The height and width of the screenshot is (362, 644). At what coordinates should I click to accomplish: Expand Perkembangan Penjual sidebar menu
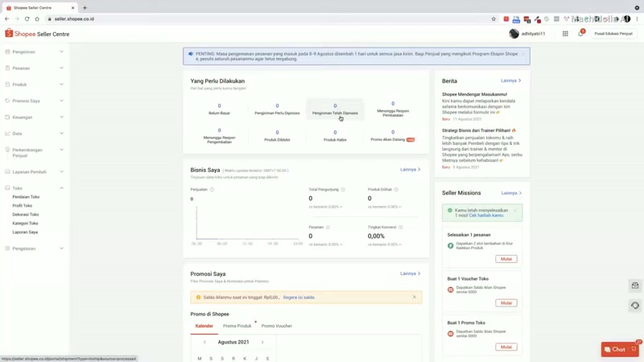[35, 152]
